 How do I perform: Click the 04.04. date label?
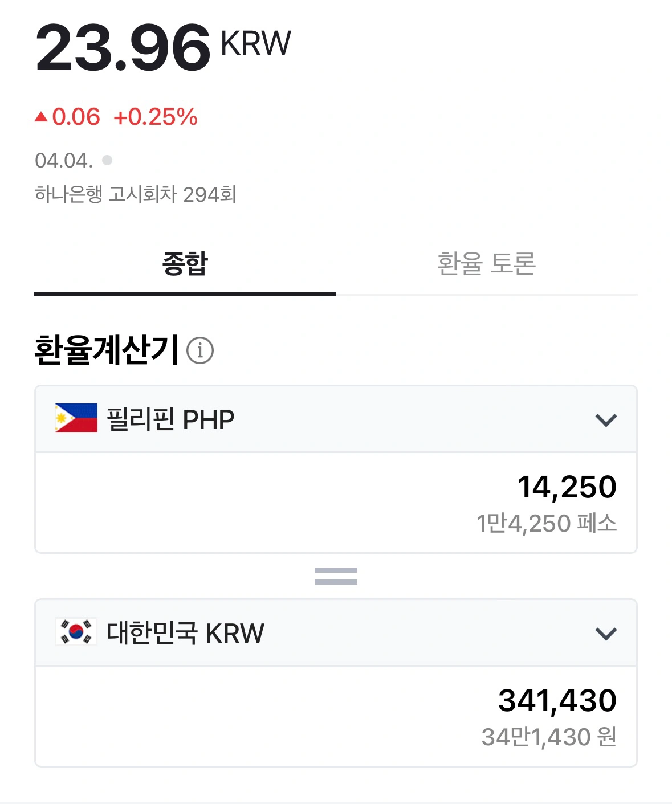coord(59,160)
